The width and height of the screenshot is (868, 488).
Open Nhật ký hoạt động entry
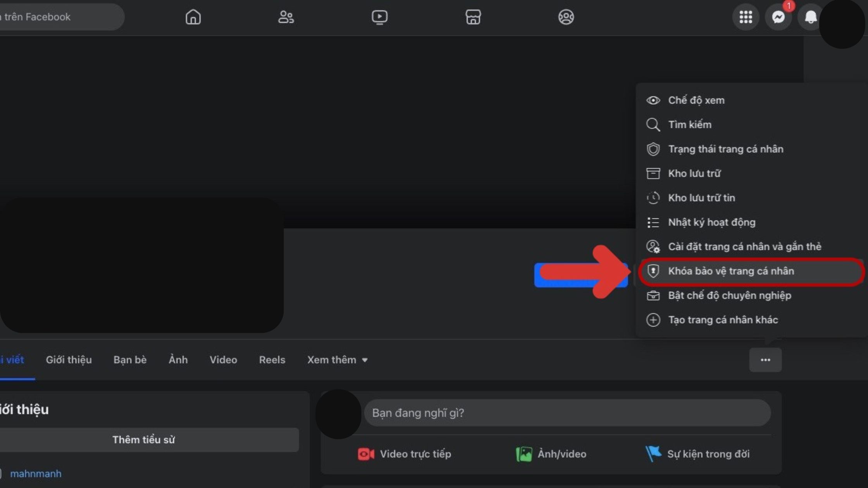751,222
